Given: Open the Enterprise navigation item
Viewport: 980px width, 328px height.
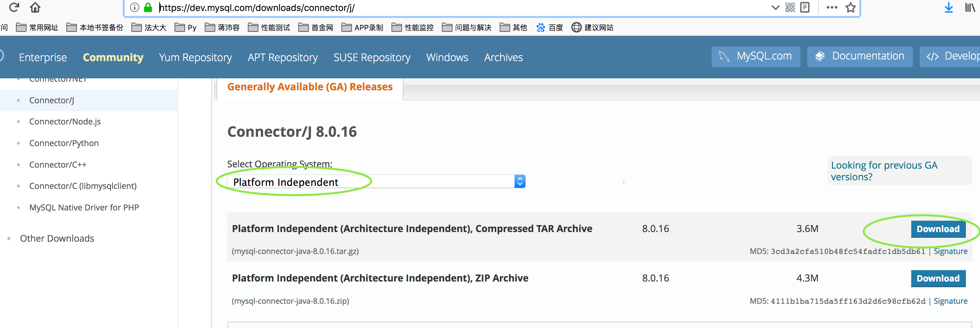Looking at the screenshot, I should point(43,57).
